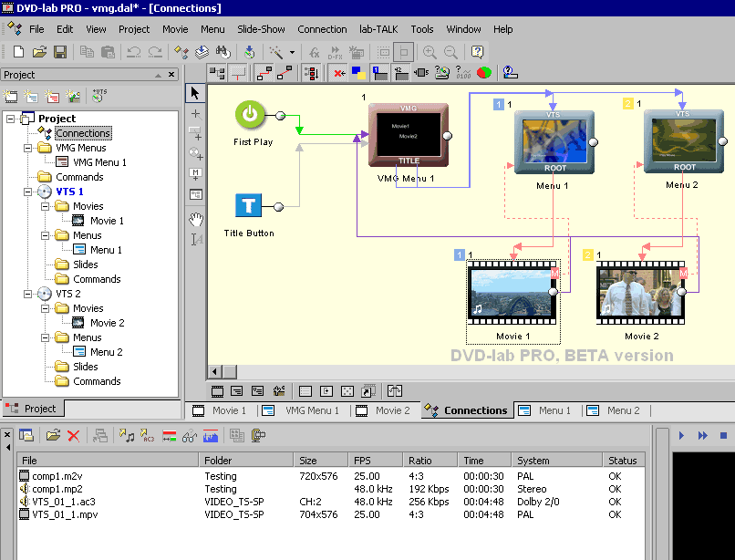This screenshot has width=735, height=560.
Task: Select Connections in the project tree
Action: (x=83, y=133)
